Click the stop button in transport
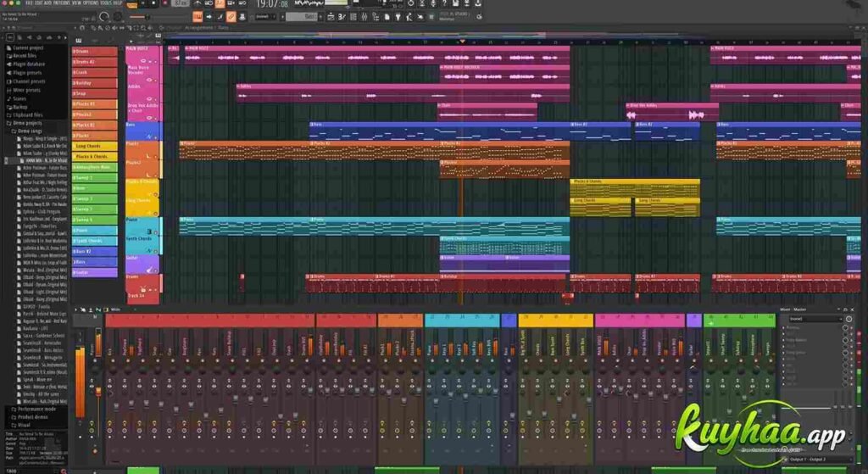 click(x=154, y=3)
